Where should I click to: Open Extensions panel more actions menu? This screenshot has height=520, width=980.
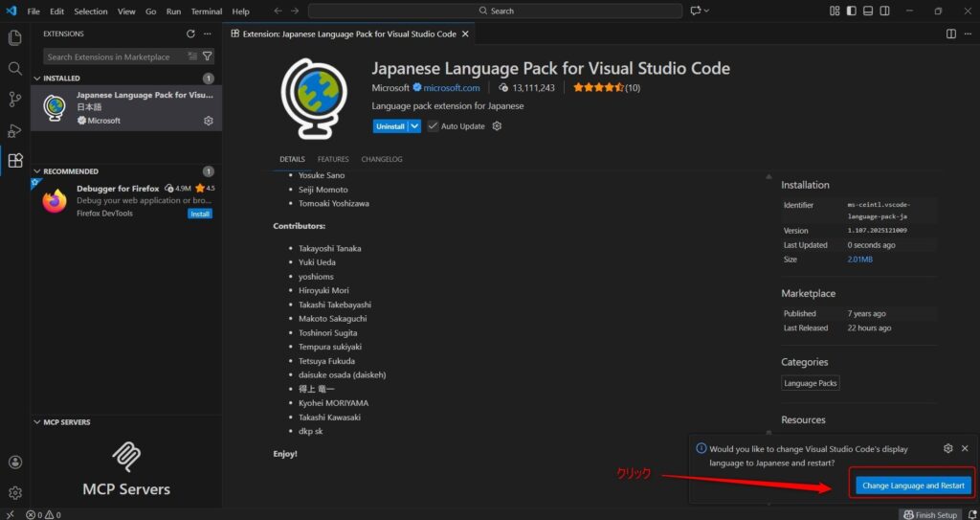(x=208, y=34)
